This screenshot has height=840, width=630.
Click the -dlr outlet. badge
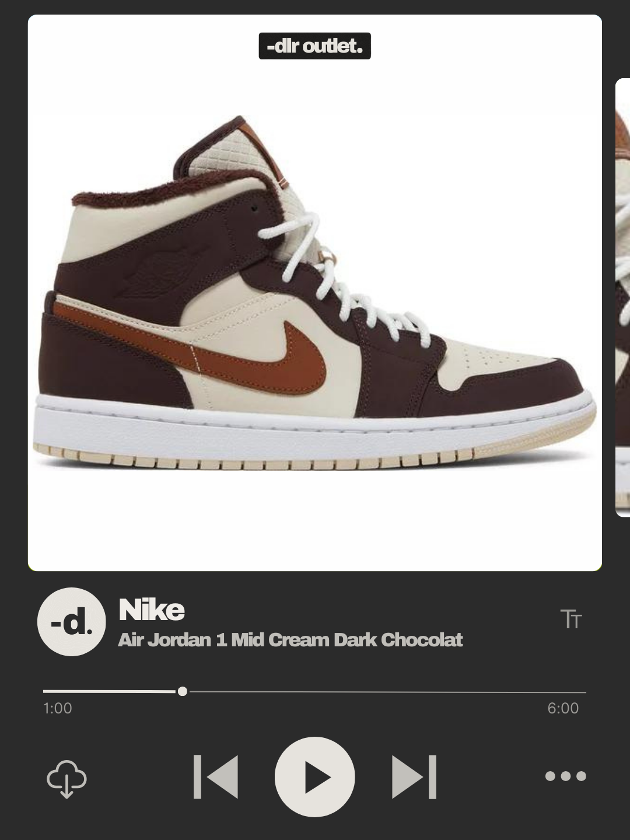pos(315,46)
